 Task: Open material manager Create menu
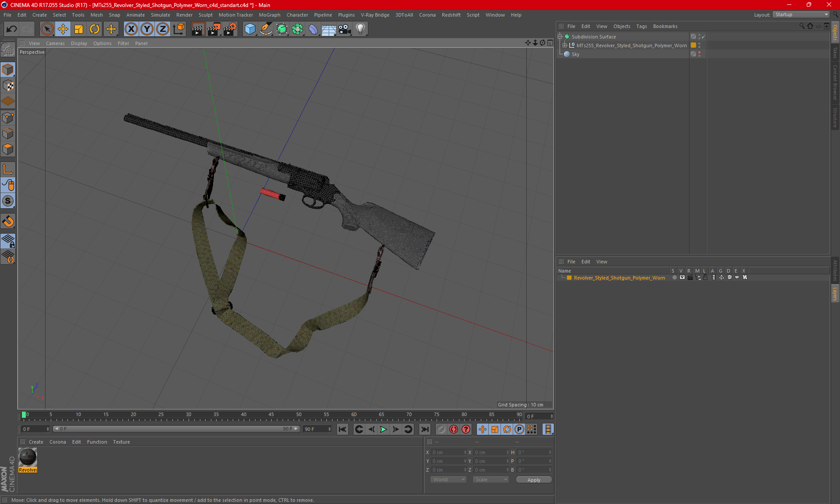click(36, 442)
